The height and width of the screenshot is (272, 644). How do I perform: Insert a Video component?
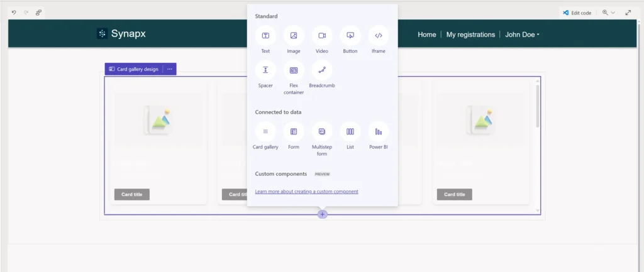(322, 35)
